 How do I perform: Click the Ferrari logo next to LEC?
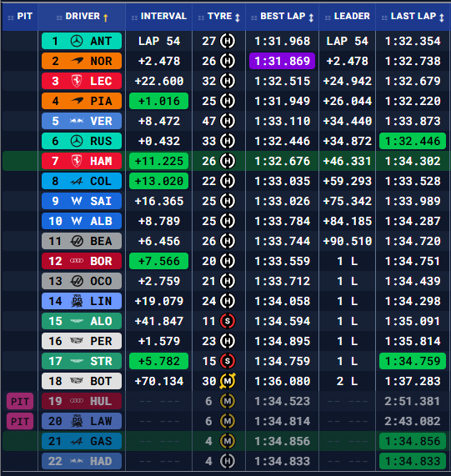click(77, 81)
